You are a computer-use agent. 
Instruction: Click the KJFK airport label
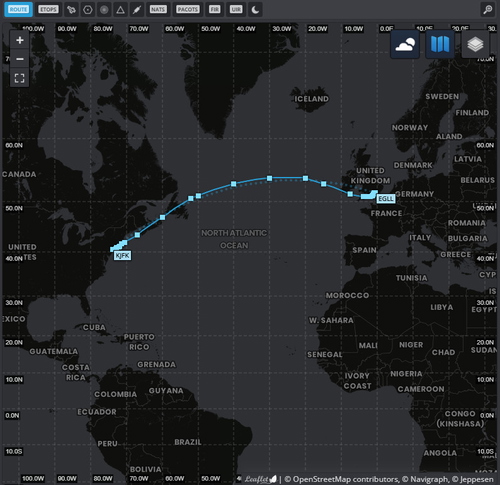(x=122, y=255)
